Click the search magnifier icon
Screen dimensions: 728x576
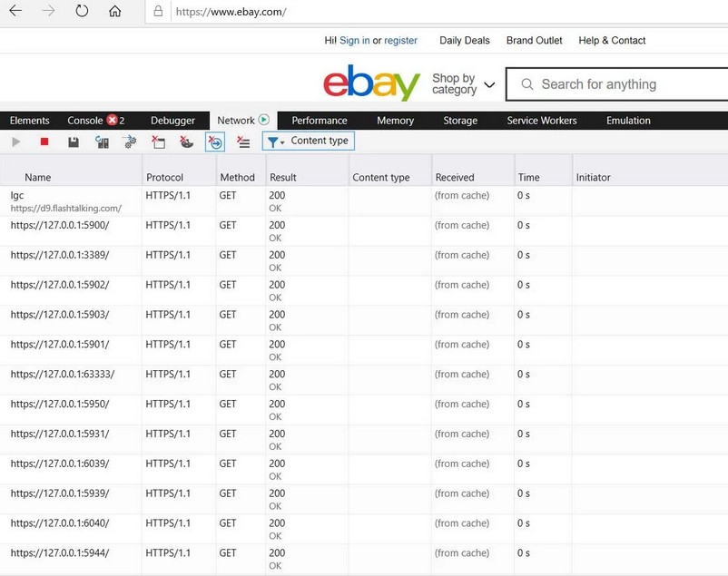click(x=527, y=84)
